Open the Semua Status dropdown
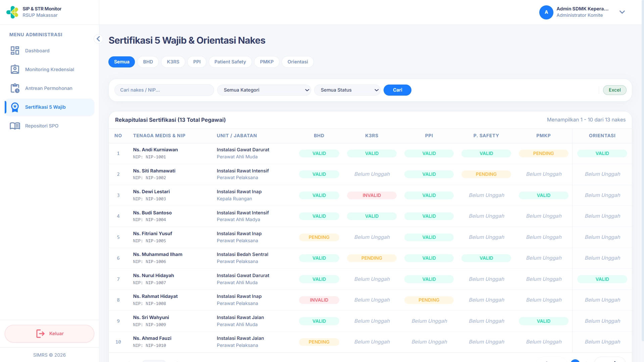Viewport: 644px width, 362px height. [347, 90]
